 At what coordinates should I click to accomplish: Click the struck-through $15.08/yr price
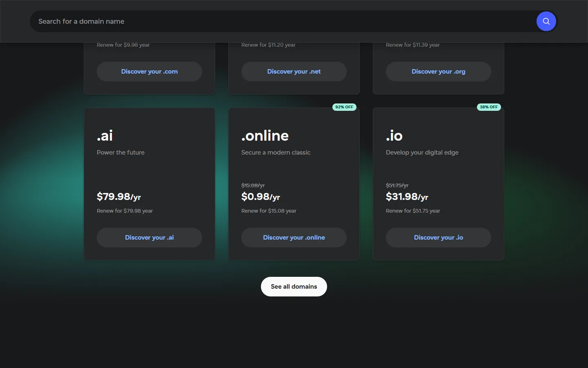tap(253, 185)
